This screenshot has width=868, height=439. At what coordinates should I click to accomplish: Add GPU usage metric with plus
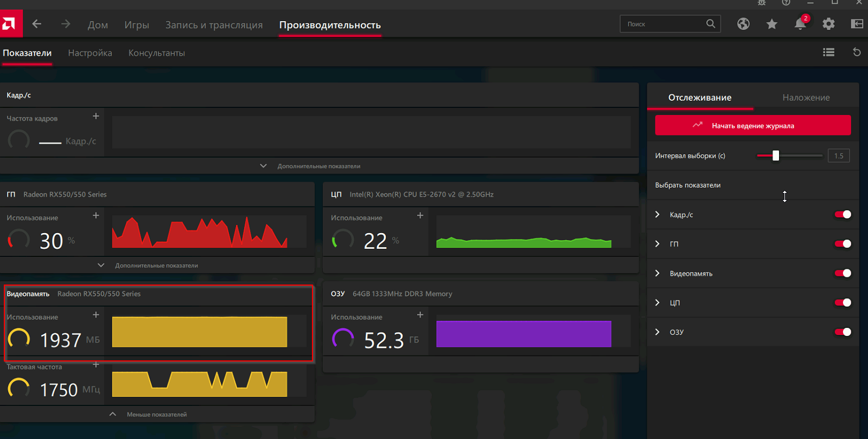point(96,215)
